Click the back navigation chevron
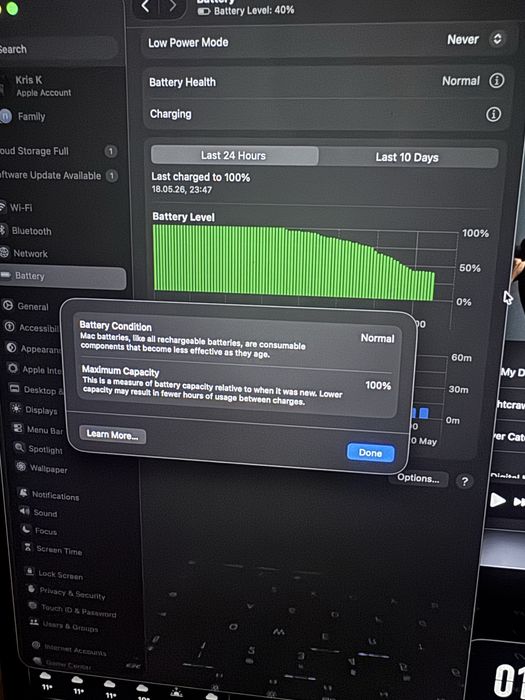This screenshot has width=525, height=700. pyautogui.click(x=146, y=6)
